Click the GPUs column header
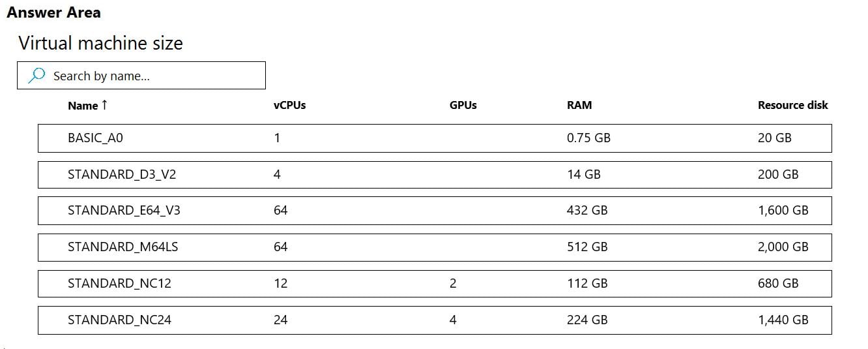868x349 pixels. [x=463, y=106]
